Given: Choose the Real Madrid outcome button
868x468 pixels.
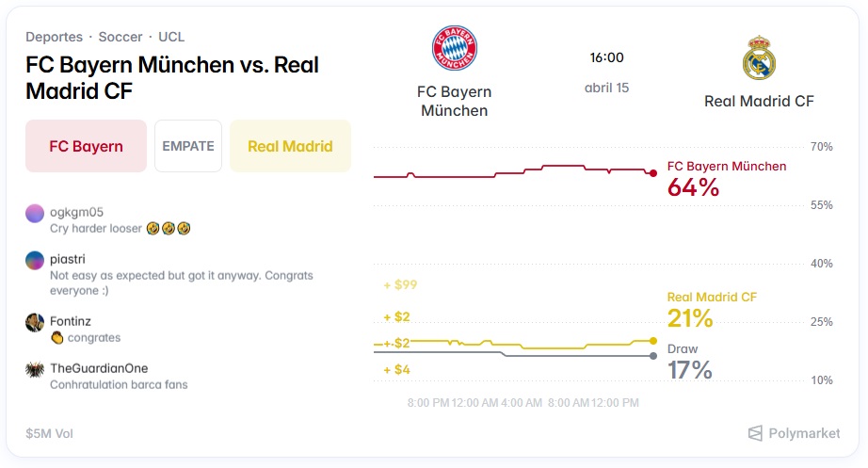Looking at the screenshot, I should tap(290, 146).
